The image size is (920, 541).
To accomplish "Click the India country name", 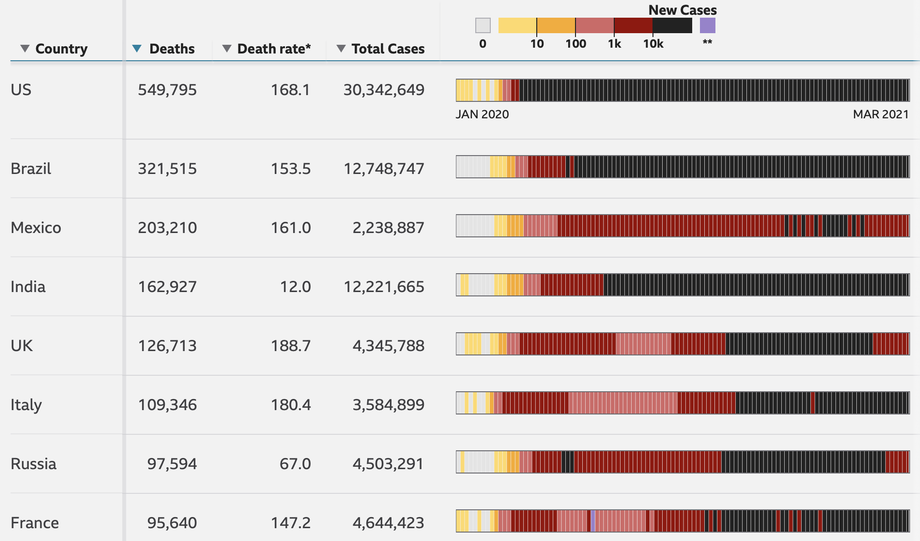I will pyautogui.click(x=28, y=287).
